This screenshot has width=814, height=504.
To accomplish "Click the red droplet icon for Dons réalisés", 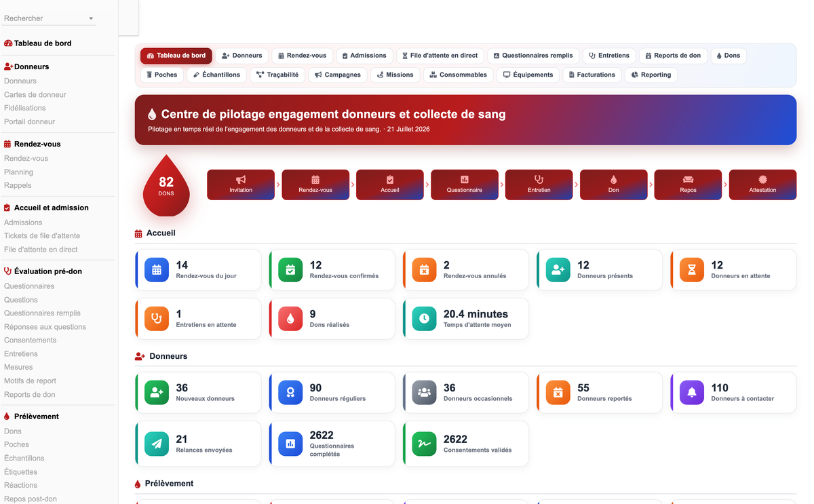I will [290, 319].
